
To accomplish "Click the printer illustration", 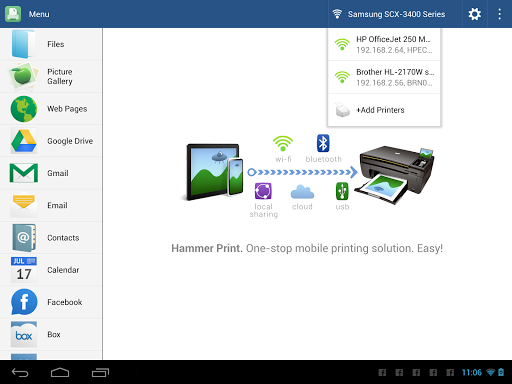I will [x=395, y=175].
